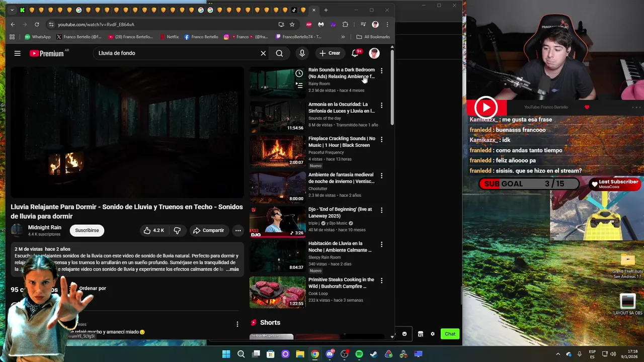Open emoji picker in background window
This screenshot has width=644, height=362.
405,334
